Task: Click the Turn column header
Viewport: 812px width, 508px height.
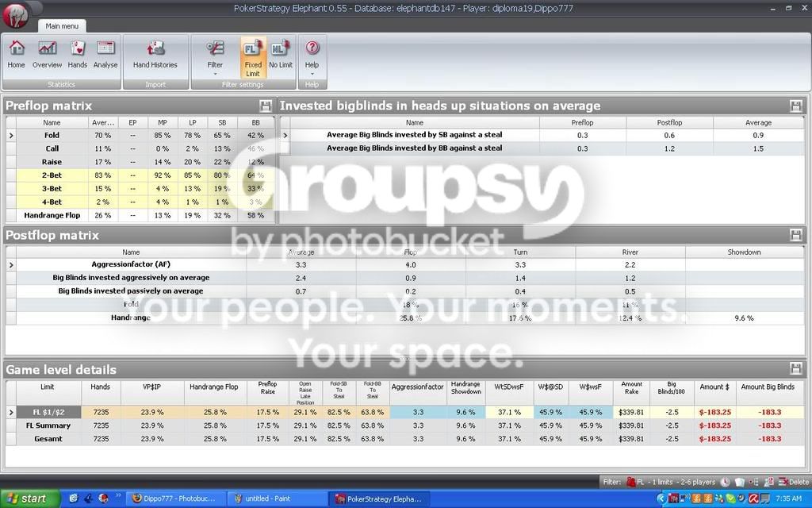Action: pyautogui.click(x=520, y=252)
